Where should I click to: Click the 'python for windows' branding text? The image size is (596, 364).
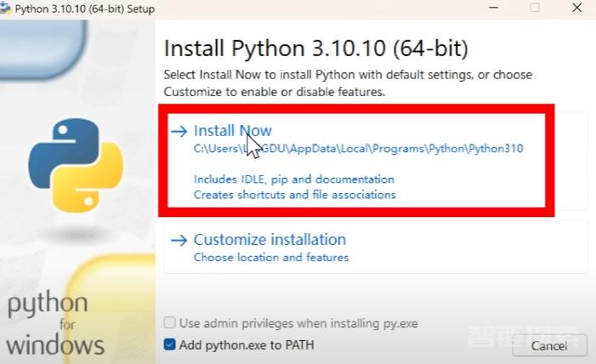point(54,324)
